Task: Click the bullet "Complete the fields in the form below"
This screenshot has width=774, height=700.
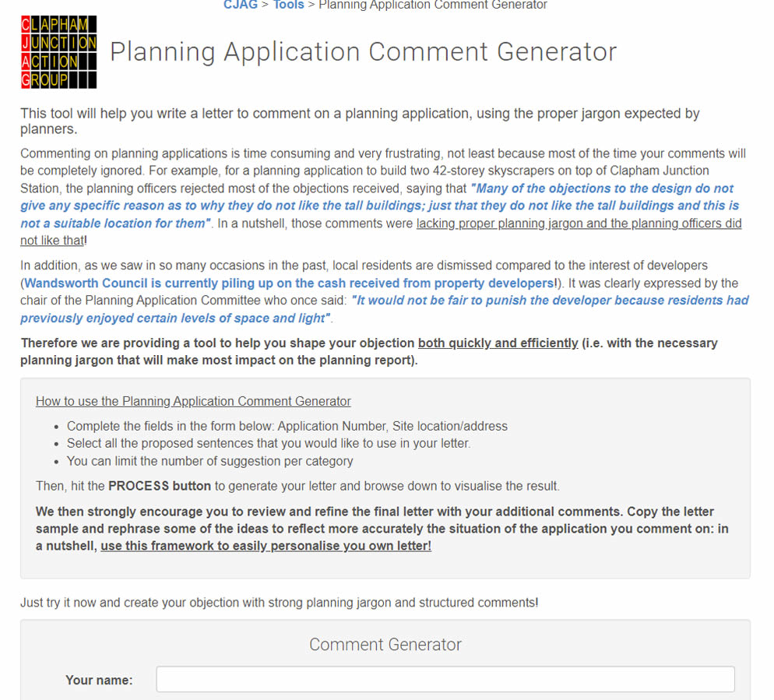Action: pos(287,426)
